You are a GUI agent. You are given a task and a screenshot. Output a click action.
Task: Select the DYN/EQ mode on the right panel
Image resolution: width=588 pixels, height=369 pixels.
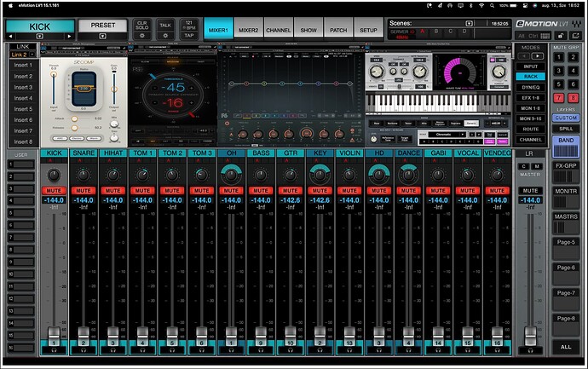(530, 87)
